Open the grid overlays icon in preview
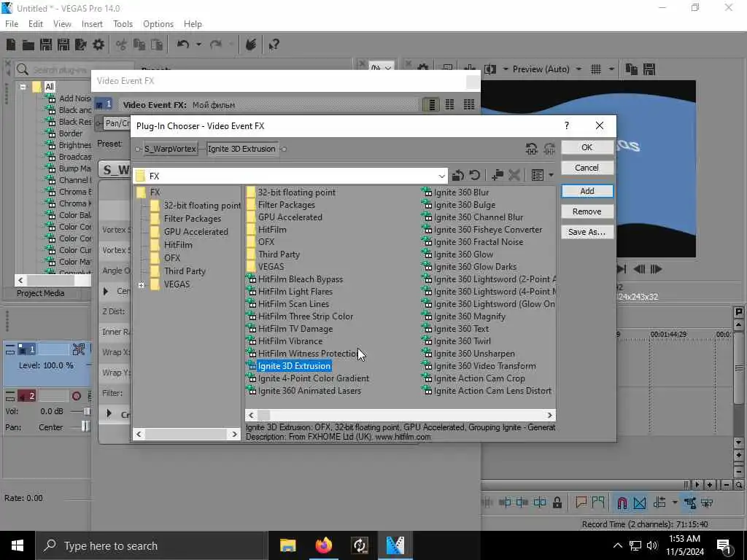The height and width of the screenshot is (560, 747). point(596,69)
